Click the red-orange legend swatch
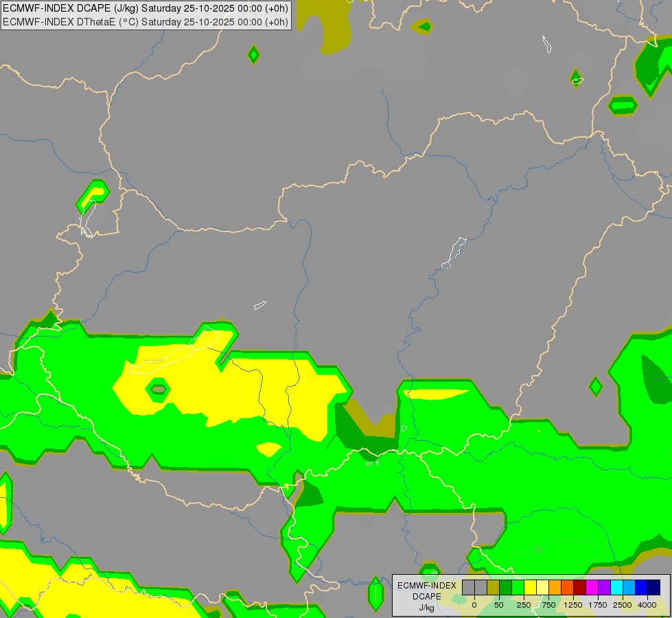 (x=567, y=587)
